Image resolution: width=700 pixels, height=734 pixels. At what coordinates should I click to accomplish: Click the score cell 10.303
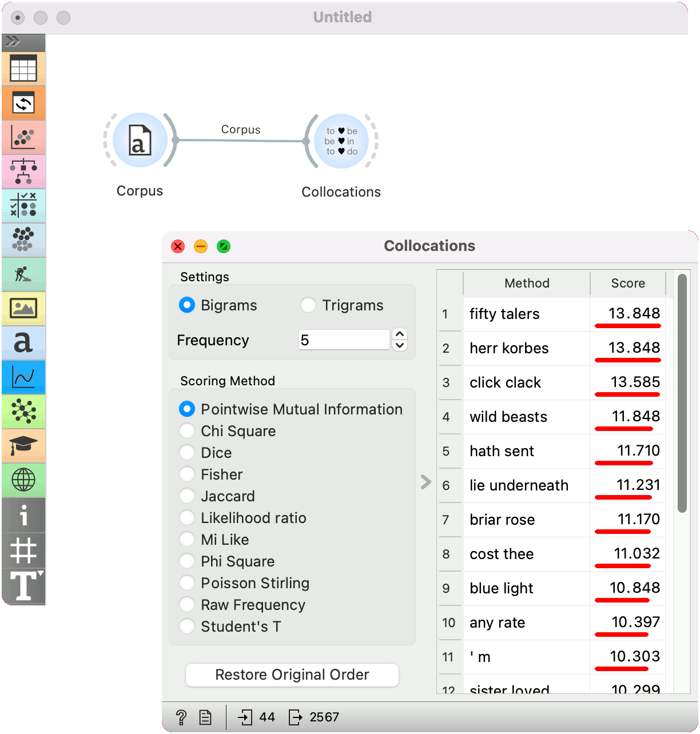click(628, 657)
